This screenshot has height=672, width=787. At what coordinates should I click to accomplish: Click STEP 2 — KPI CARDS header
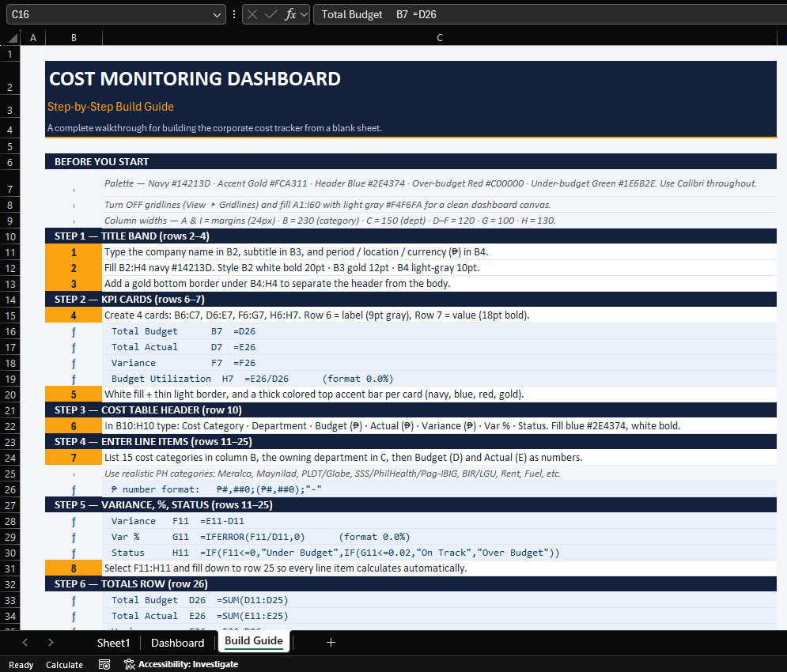pos(411,300)
